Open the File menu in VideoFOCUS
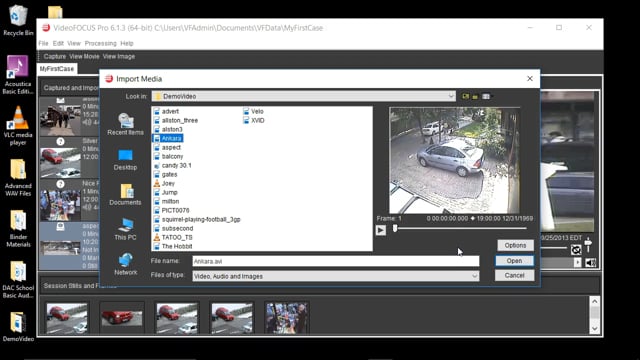The height and width of the screenshot is (360, 640). coord(43,43)
